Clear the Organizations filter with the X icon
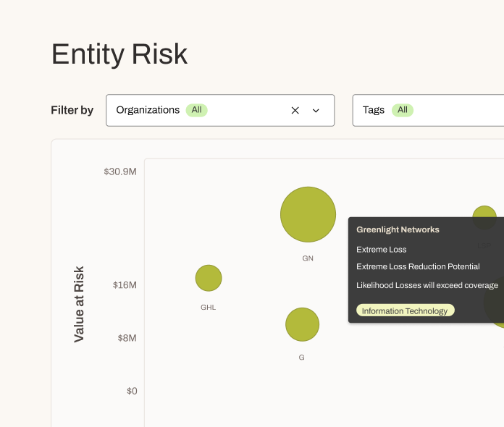This screenshot has width=504, height=427. click(x=295, y=110)
